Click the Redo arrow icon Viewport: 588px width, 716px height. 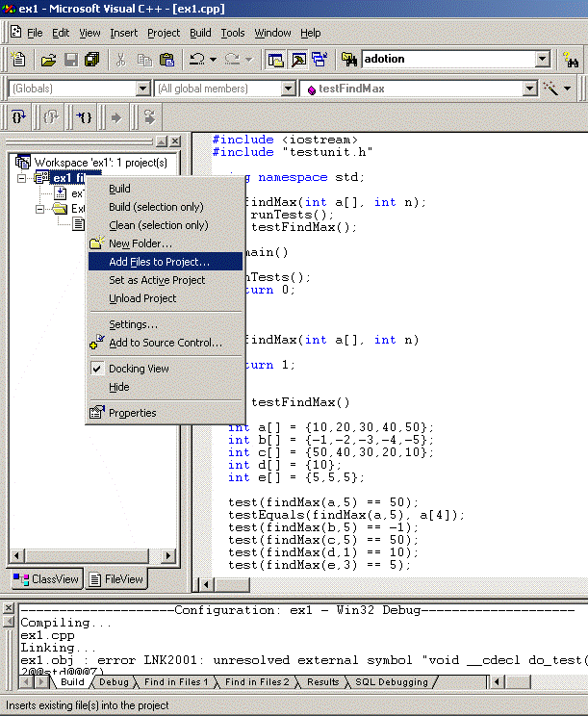coord(232,60)
